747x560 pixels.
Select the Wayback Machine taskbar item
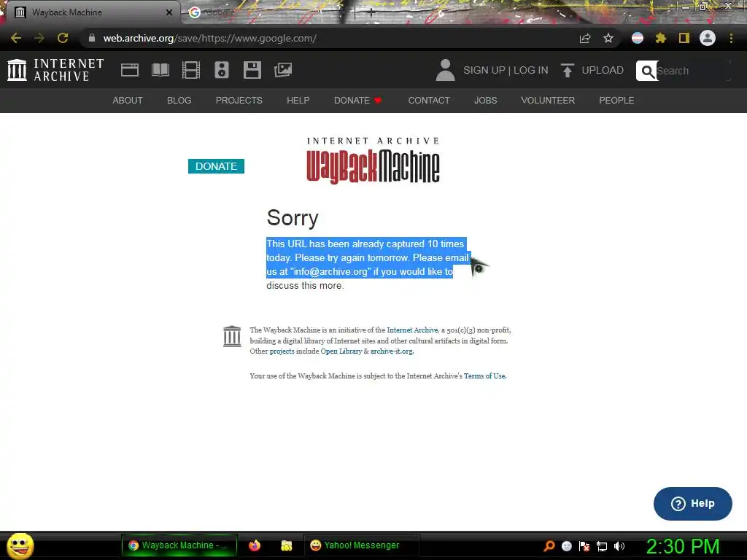(x=179, y=545)
